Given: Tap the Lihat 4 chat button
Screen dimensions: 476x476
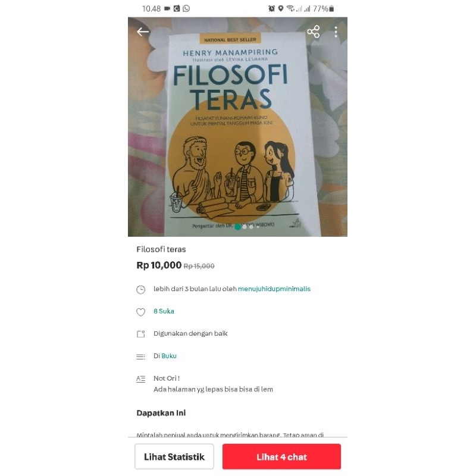Looking at the screenshot, I should [281, 456].
